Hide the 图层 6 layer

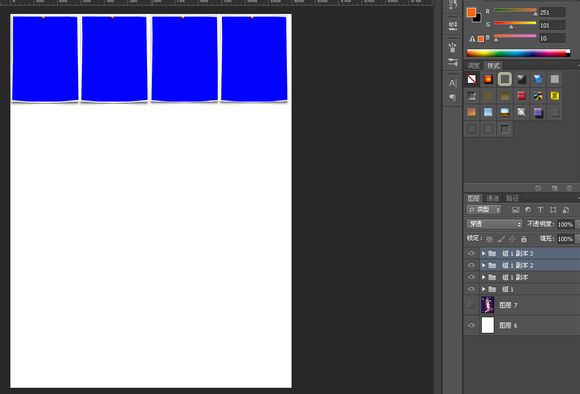tap(471, 325)
